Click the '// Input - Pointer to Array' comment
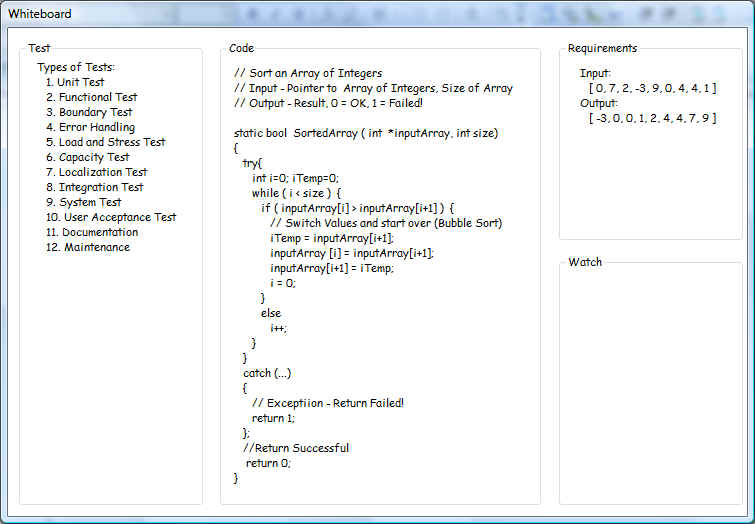Image resolution: width=755 pixels, height=524 pixels. 374,88
